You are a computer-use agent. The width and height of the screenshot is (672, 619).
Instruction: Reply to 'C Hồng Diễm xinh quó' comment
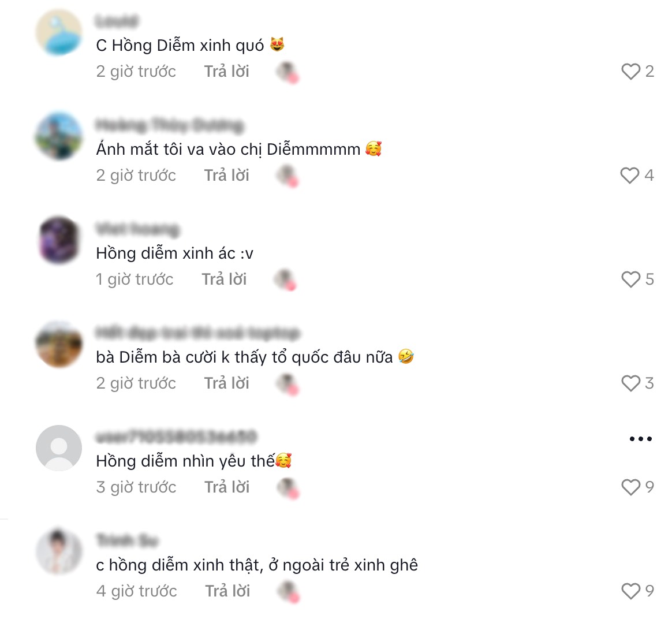(x=226, y=72)
